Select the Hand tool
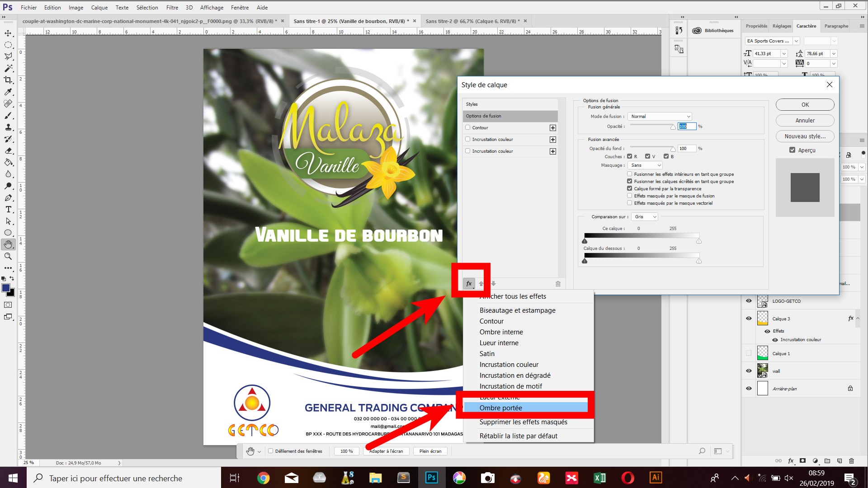The width and height of the screenshot is (868, 488). click(8, 244)
